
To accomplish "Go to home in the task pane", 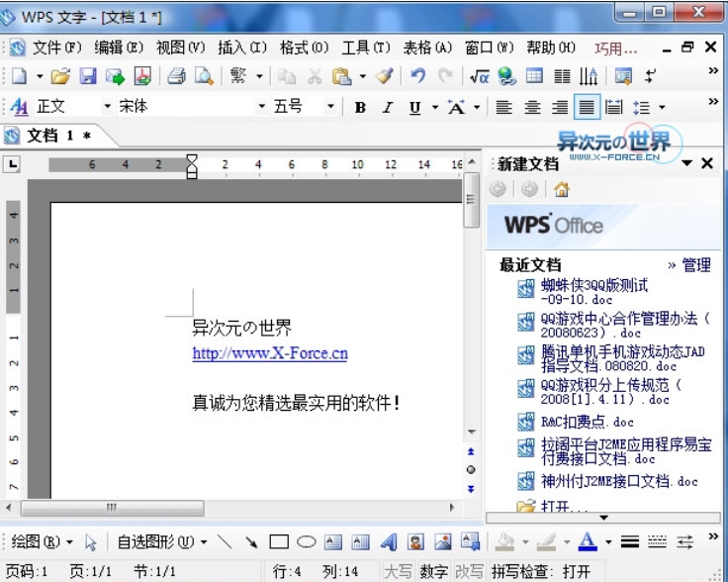I will click(562, 189).
